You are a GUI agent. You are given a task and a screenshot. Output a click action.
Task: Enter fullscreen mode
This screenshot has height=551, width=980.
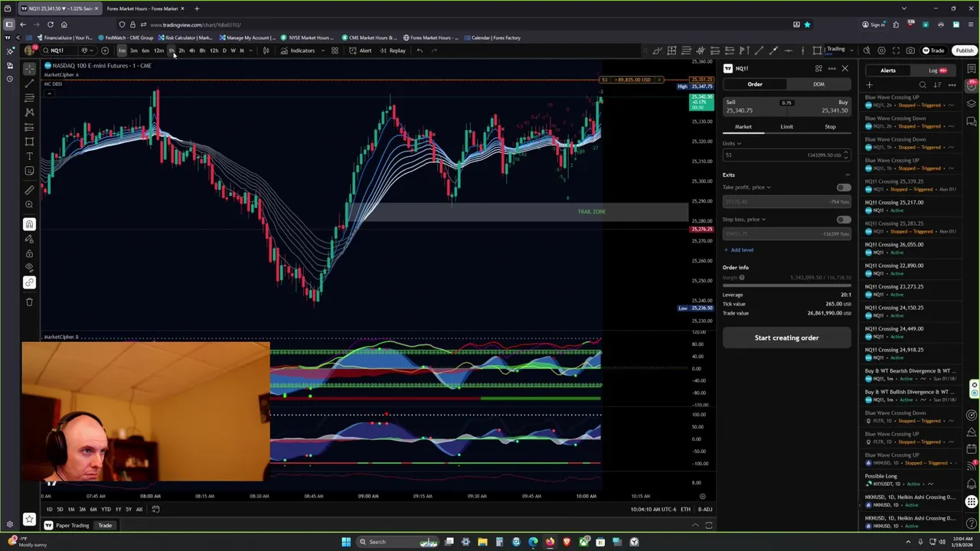[896, 51]
